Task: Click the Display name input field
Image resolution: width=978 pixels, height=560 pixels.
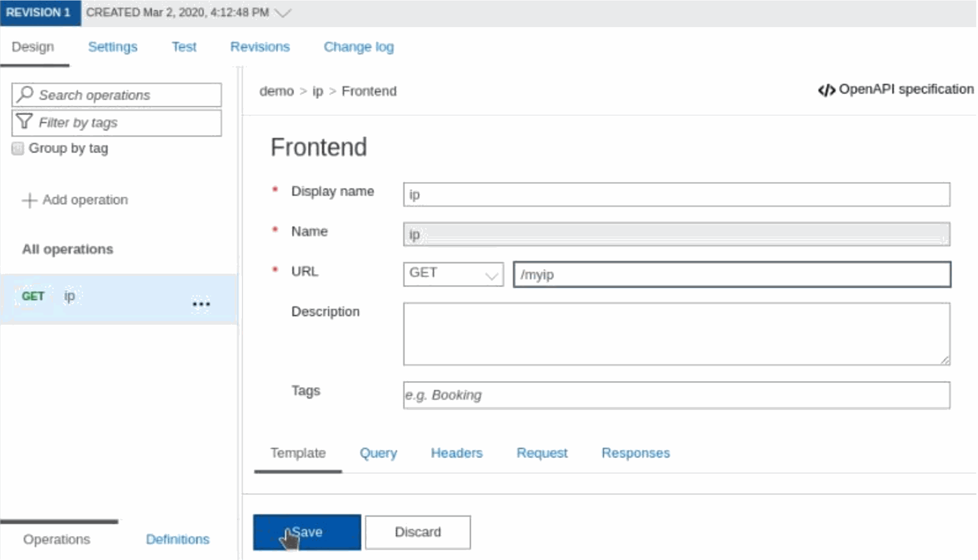Action: tap(677, 195)
